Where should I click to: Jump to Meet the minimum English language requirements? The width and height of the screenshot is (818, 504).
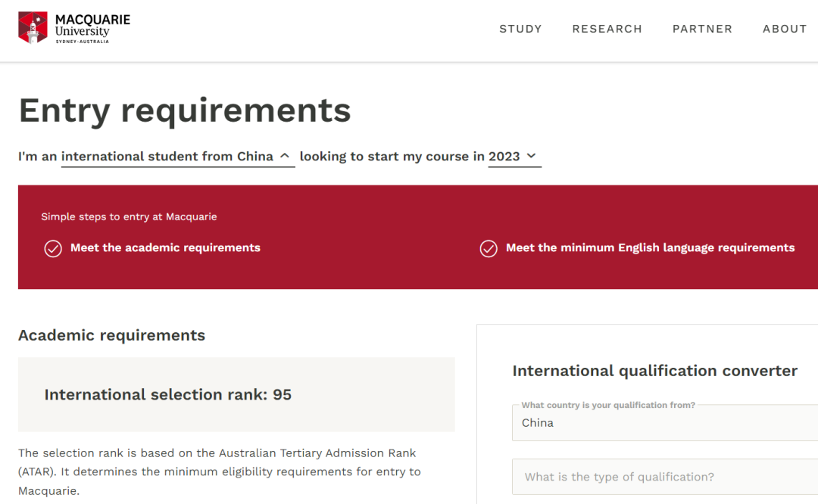click(x=650, y=248)
